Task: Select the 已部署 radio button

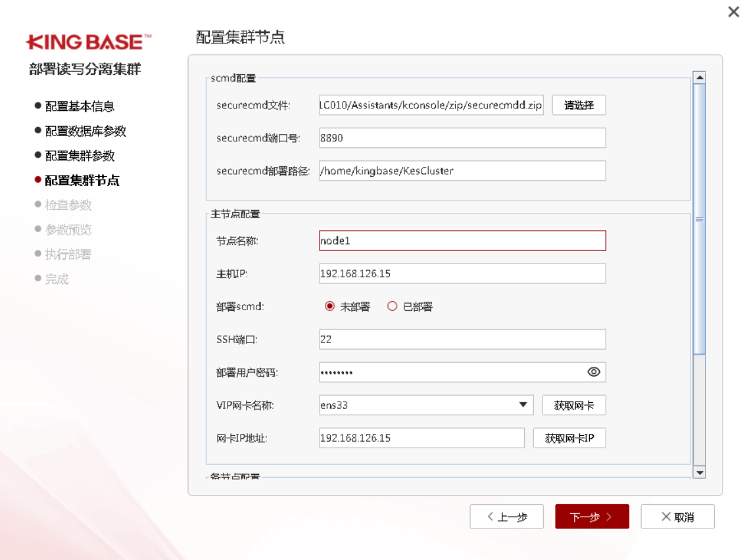Action: tap(393, 306)
